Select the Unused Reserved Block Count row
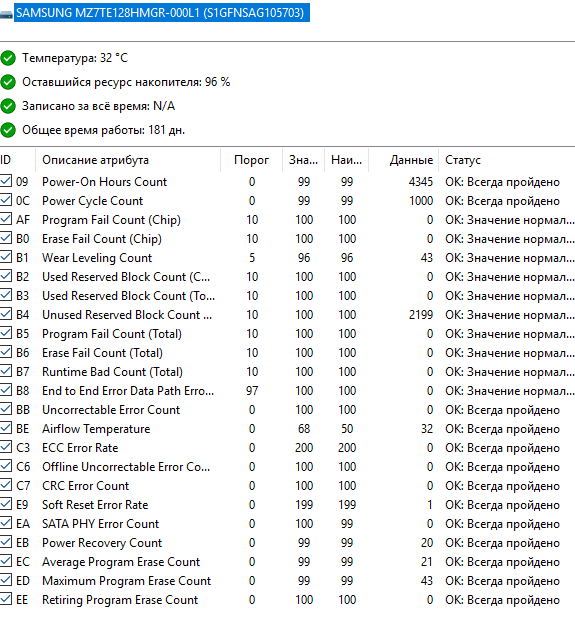The image size is (575, 618). click(287, 315)
